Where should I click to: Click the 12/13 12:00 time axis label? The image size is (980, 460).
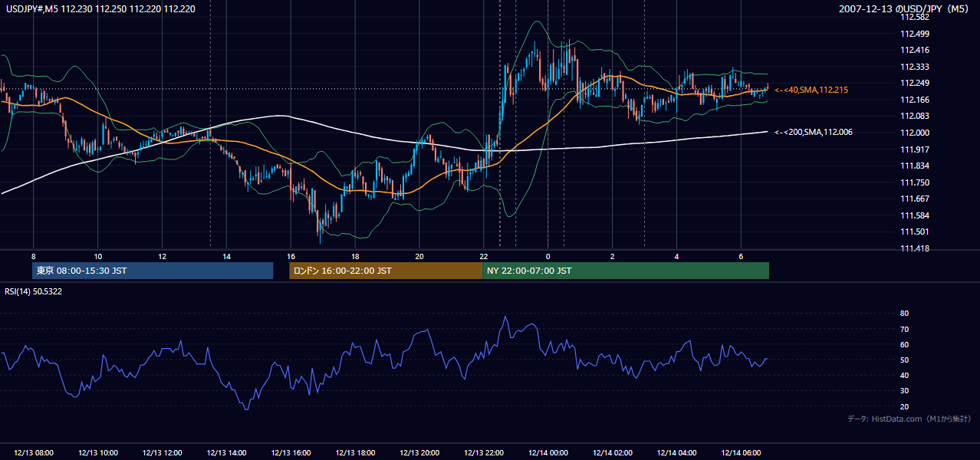tap(163, 453)
